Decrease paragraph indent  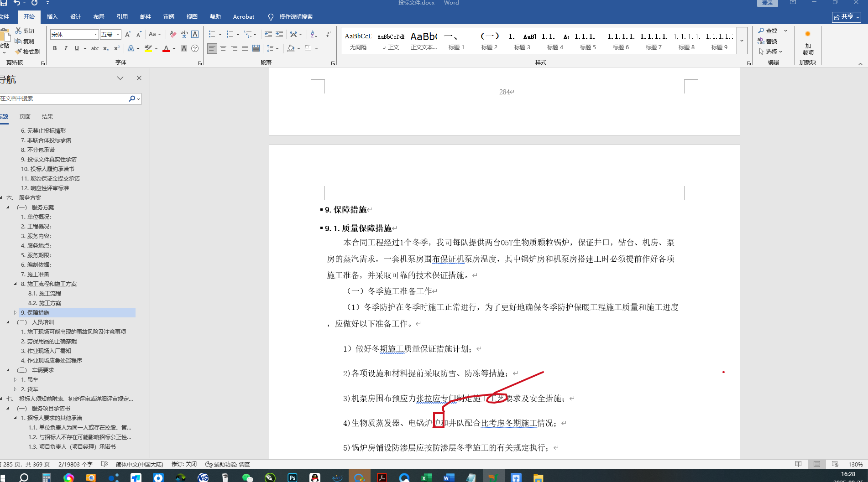click(268, 34)
